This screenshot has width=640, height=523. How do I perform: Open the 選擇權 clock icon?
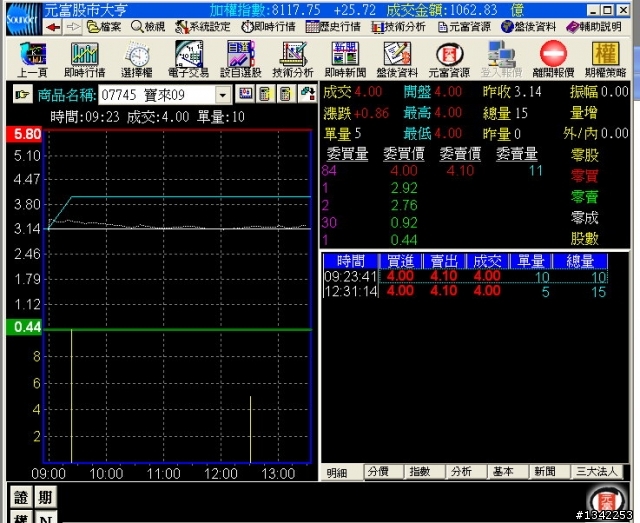tap(137, 60)
